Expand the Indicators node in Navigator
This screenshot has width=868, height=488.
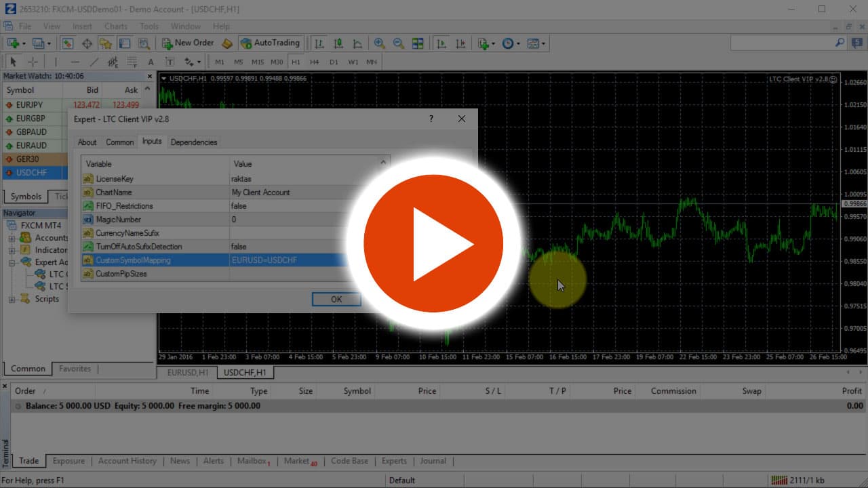[x=12, y=250]
